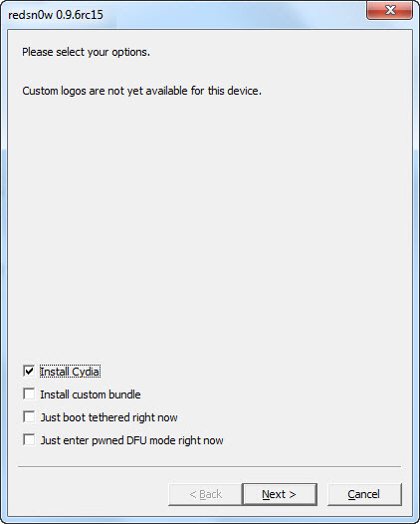Select the 'Install custom bundle' label text
The image size is (420, 524).
[x=91, y=394]
